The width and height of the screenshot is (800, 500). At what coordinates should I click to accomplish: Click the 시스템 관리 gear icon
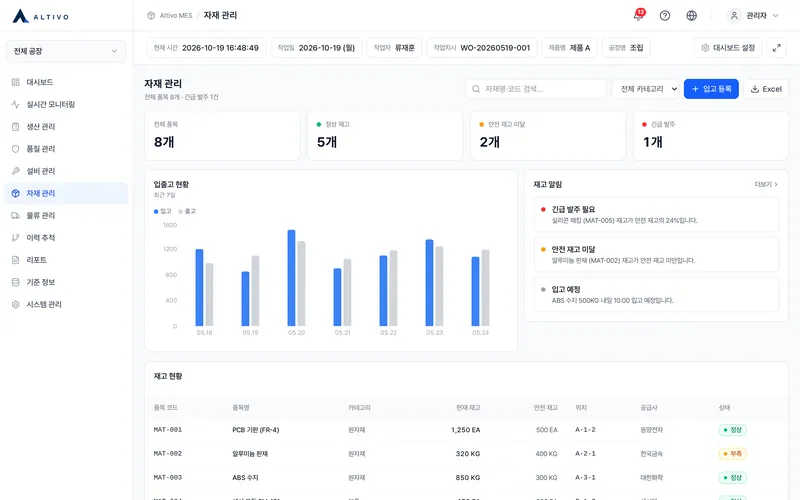coord(16,305)
